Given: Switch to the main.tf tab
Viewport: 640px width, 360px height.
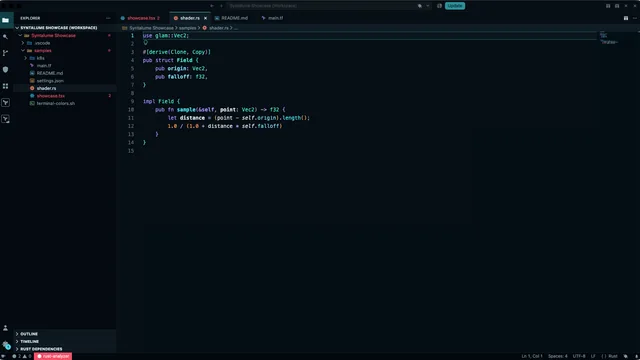Looking at the screenshot, I should 275,18.
